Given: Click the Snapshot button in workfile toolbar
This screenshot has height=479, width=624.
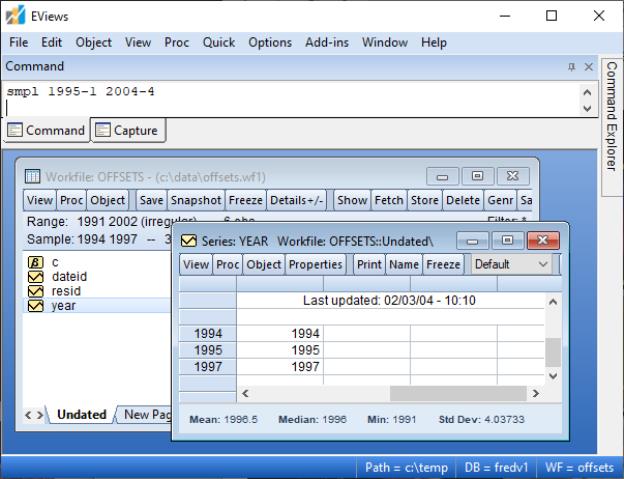Looking at the screenshot, I should pos(195,200).
